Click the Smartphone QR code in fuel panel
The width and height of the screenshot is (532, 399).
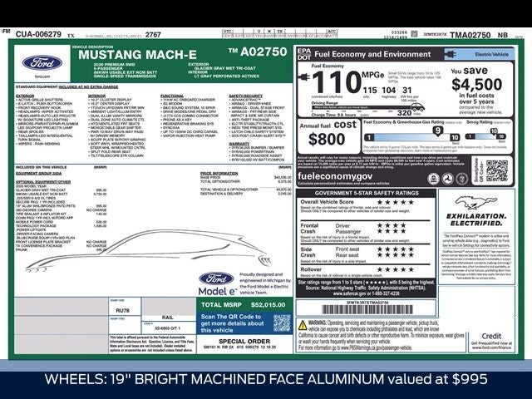496,170
